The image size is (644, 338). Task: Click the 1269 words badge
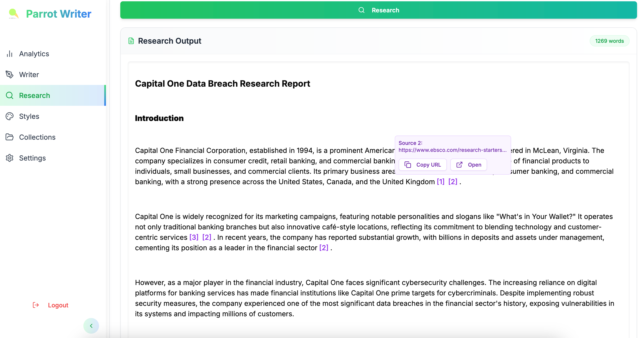[x=609, y=41]
